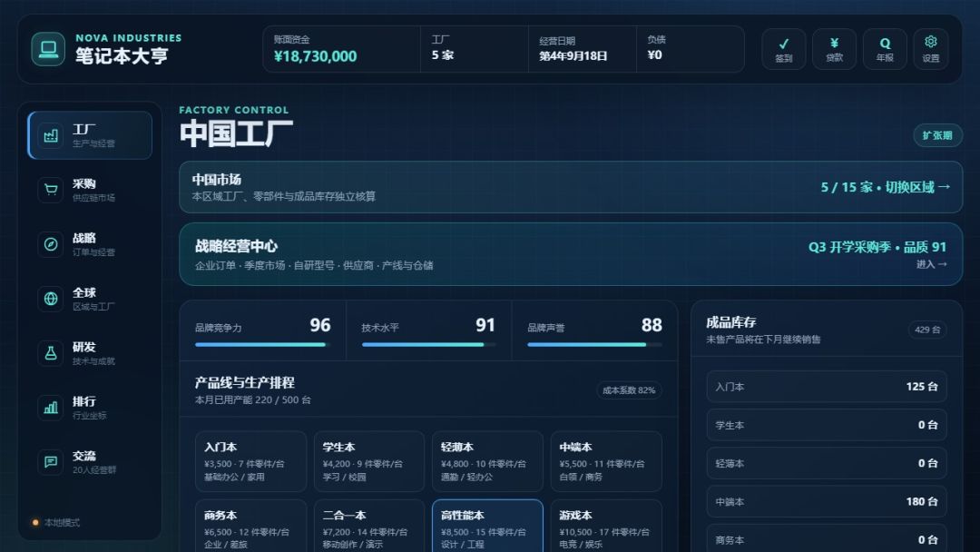Open the 贷款 loan button

[834, 49]
